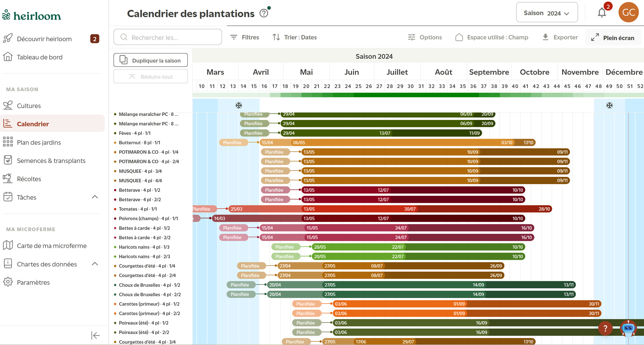The width and height of the screenshot is (644, 345).
Task: Open Trier : Dates sorting menu
Action: (295, 37)
